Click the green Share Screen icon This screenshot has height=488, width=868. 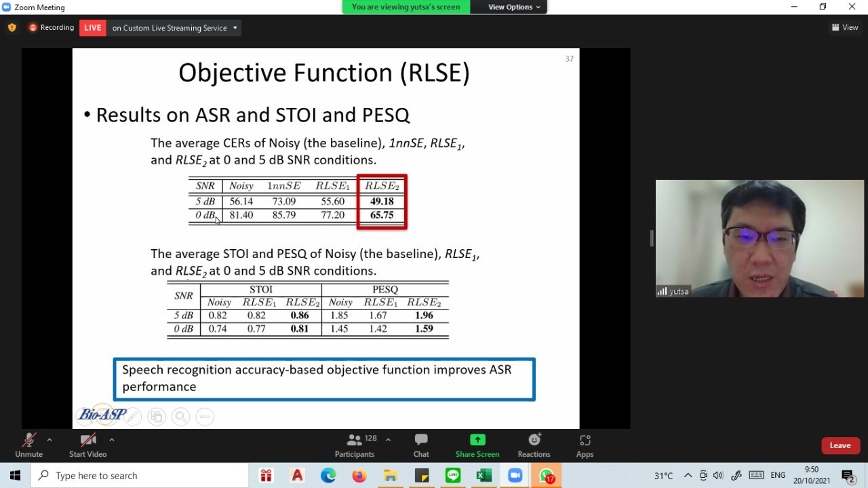tap(477, 440)
